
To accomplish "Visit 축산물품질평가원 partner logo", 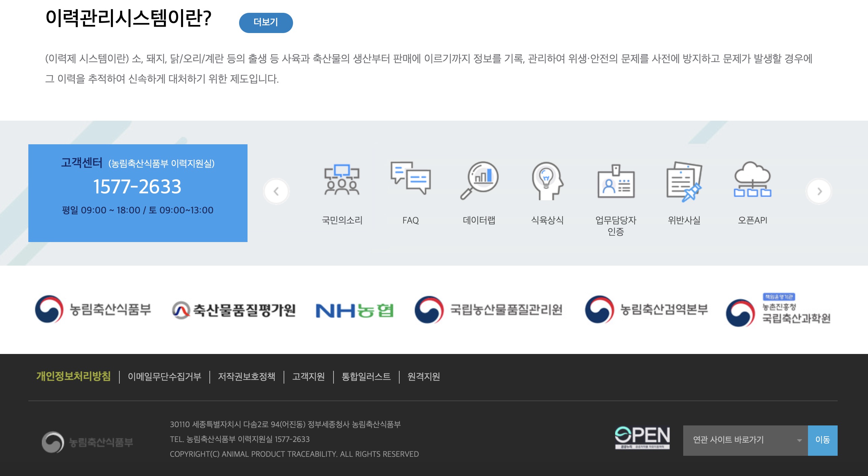I will pos(234,310).
